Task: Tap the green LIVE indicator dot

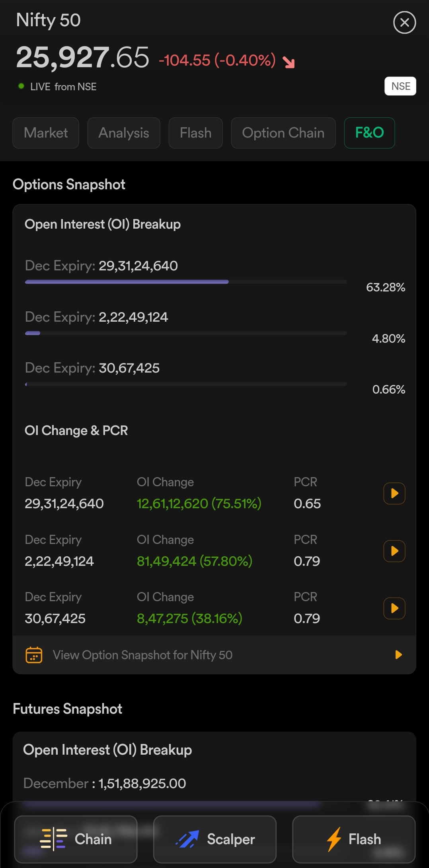Action: [21, 86]
